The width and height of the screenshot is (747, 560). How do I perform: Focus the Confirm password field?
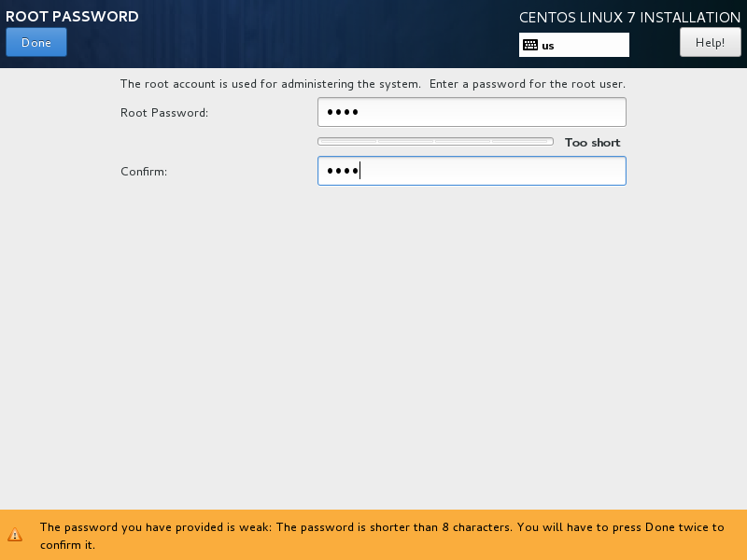pyautogui.click(x=472, y=171)
